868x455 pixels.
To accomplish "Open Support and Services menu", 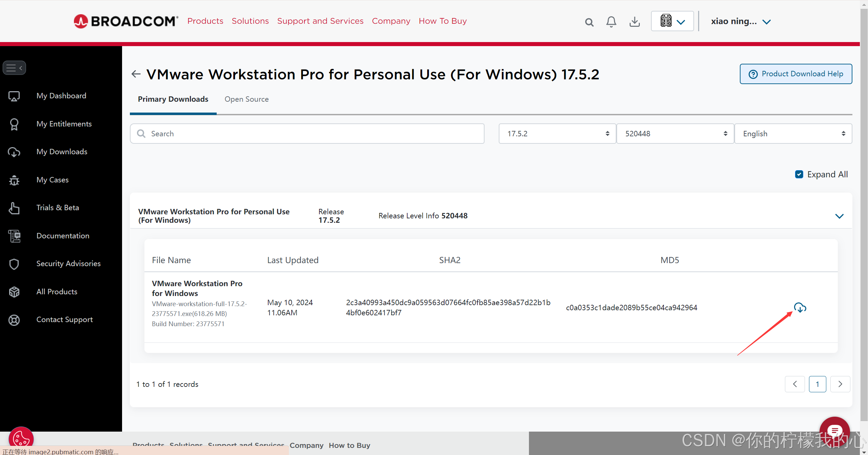I will coord(320,21).
